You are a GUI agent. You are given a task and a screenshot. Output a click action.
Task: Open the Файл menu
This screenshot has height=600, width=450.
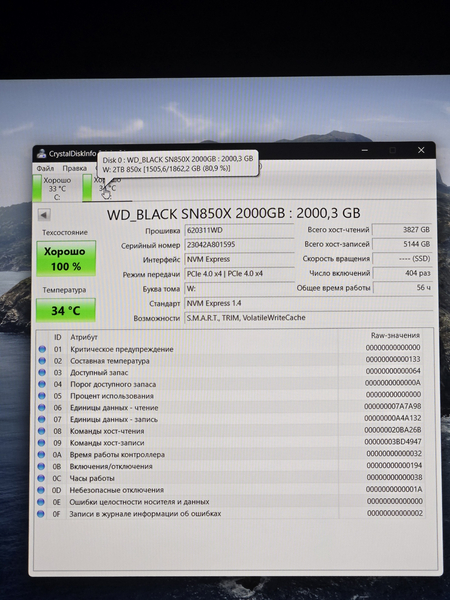click(45, 168)
